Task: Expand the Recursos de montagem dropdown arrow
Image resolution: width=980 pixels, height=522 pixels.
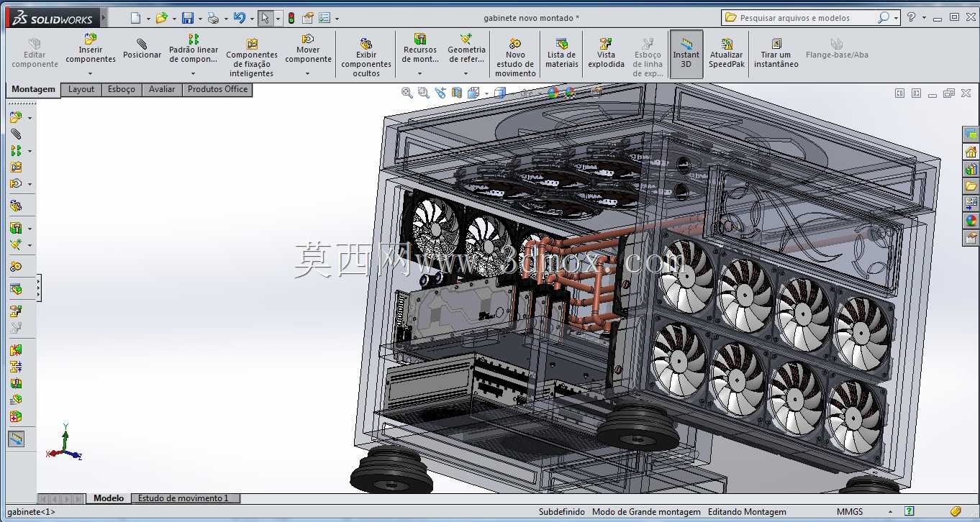Action: click(420, 73)
